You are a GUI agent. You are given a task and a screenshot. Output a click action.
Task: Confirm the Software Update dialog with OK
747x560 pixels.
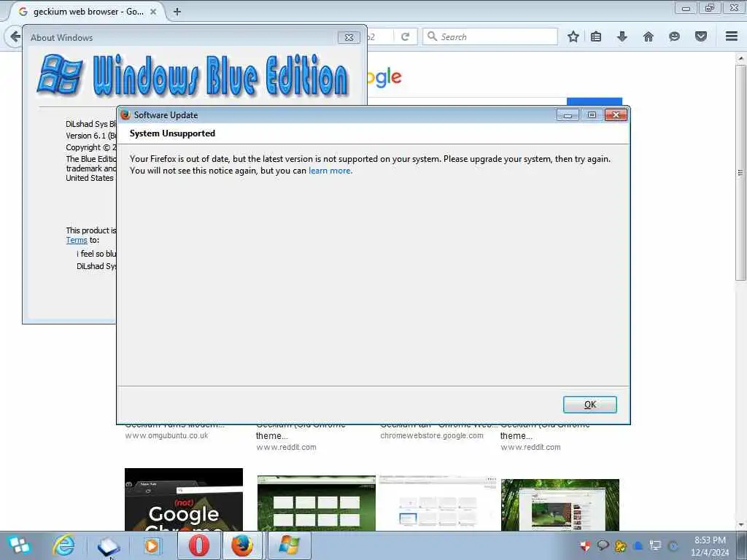click(589, 404)
